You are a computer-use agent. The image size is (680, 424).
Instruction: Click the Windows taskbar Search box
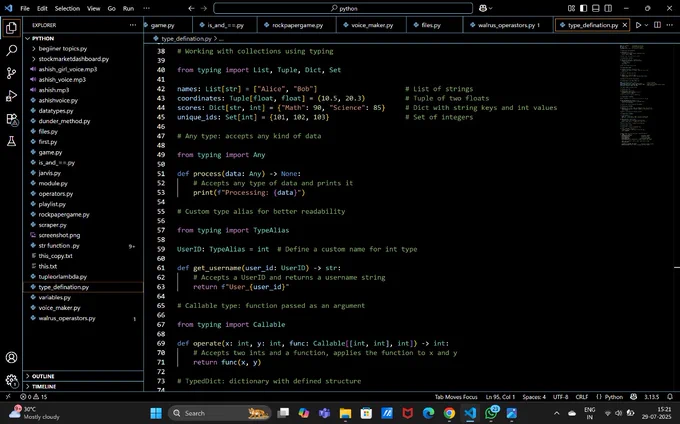point(219,413)
